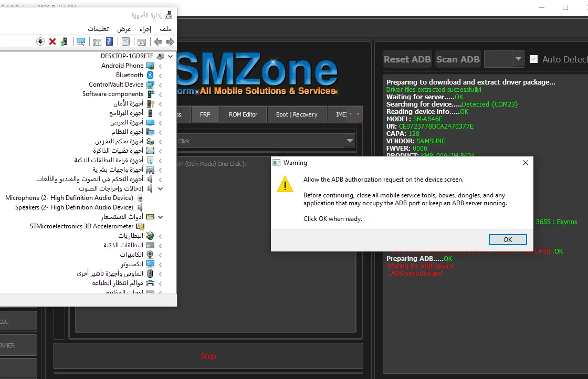Switch to the ROM Editor tab

[x=243, y=114]
